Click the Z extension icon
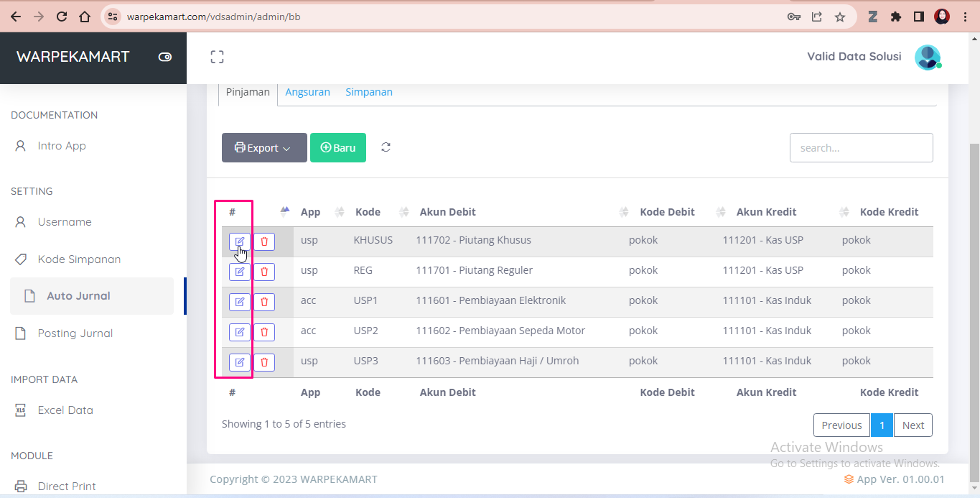The width and height of the screenshot is (980, 498). coord(873,17)
